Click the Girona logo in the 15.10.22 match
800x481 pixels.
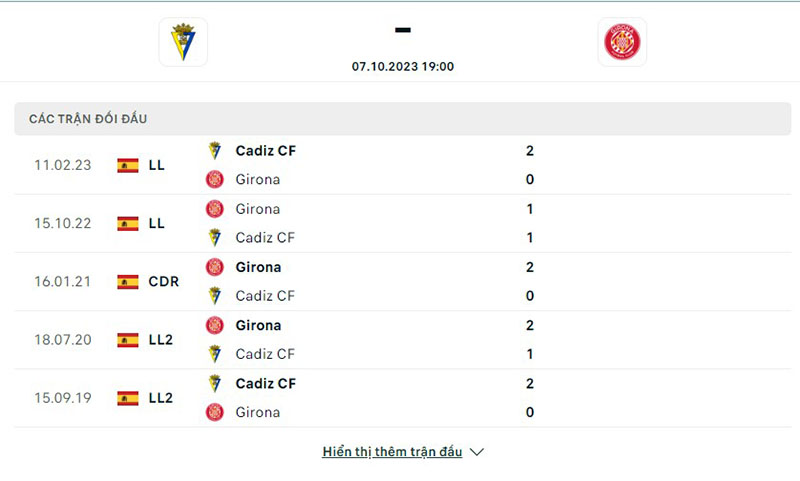tap(214, 209)
